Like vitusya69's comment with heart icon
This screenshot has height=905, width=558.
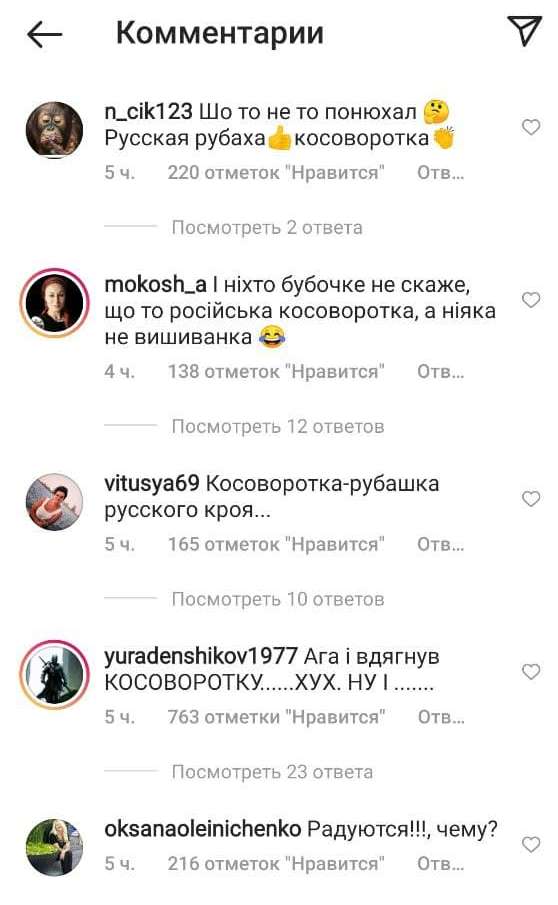531,499
